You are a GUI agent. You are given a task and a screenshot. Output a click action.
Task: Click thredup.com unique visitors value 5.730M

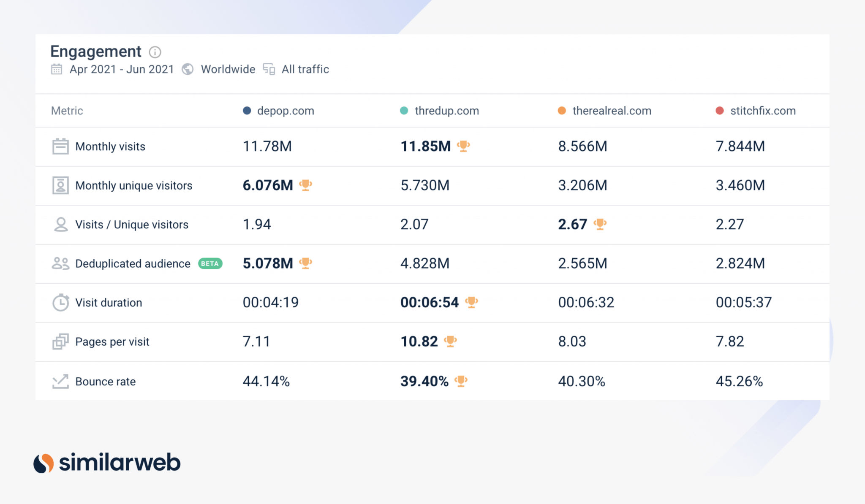pos(425,185)
